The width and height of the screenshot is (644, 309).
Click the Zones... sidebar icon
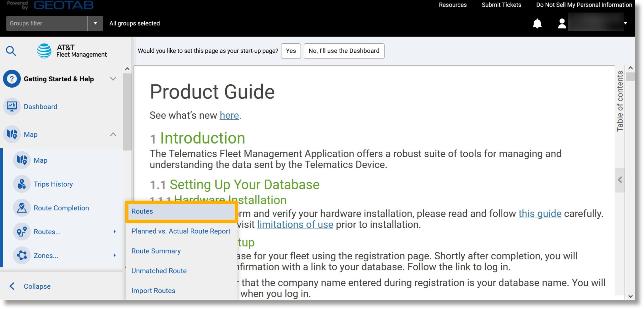pos(22,255)
